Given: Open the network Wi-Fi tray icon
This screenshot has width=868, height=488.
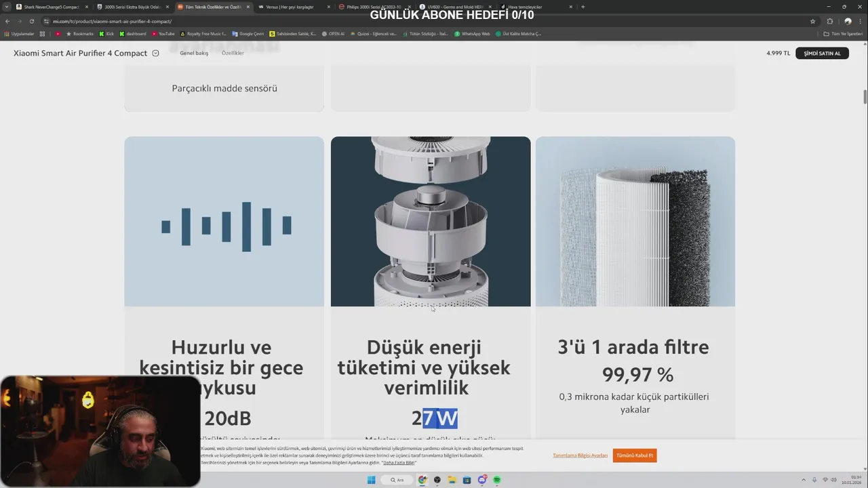Looking at the screenshot, I should point(825,480).
